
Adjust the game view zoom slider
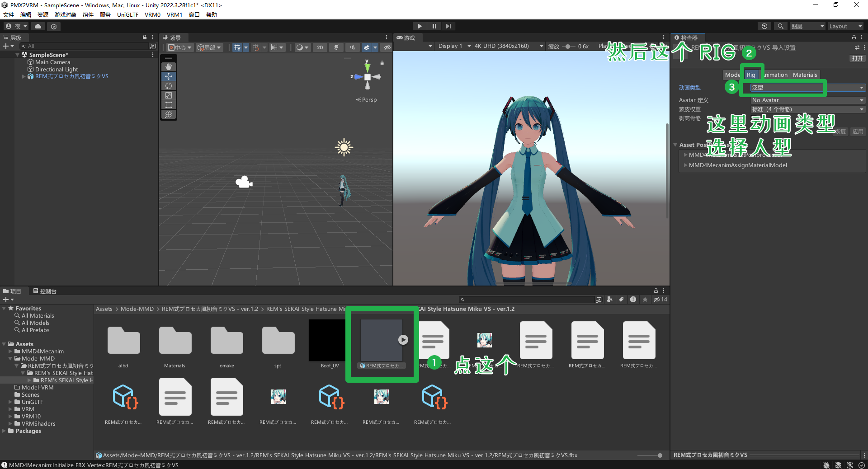568,46
